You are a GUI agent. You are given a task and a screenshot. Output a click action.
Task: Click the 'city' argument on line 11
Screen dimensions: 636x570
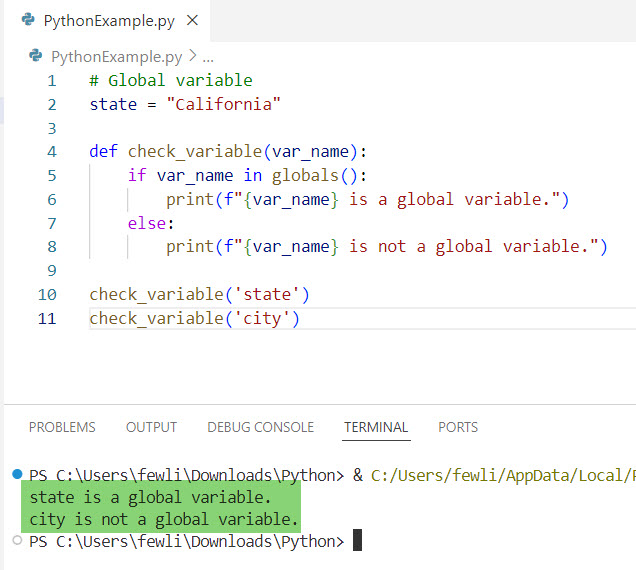(x=262, y=318)
